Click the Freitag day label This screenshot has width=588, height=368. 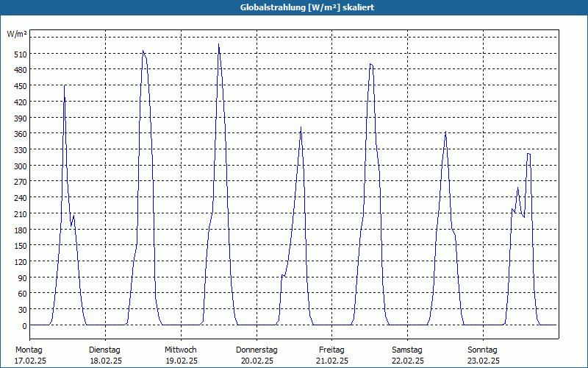(331, 350)
